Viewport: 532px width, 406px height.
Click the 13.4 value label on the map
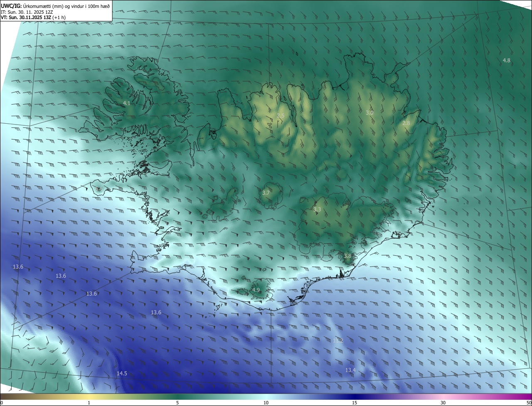[x=350, y=370]
